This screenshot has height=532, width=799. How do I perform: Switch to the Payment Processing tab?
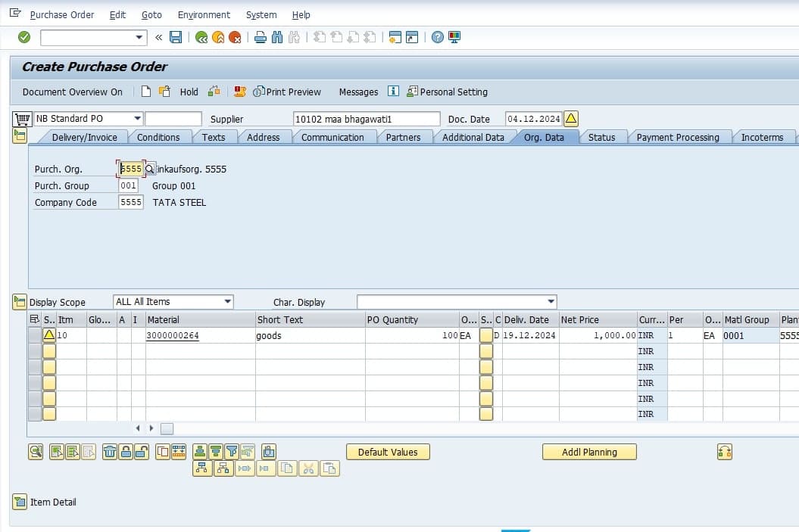[678, 138]
